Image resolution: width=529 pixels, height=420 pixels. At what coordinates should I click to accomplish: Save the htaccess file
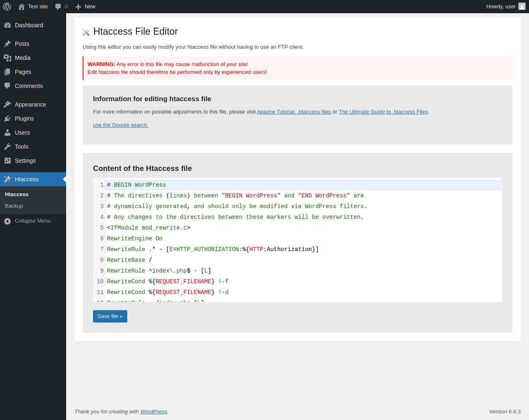pyautogui.click(x=110, y=316)
